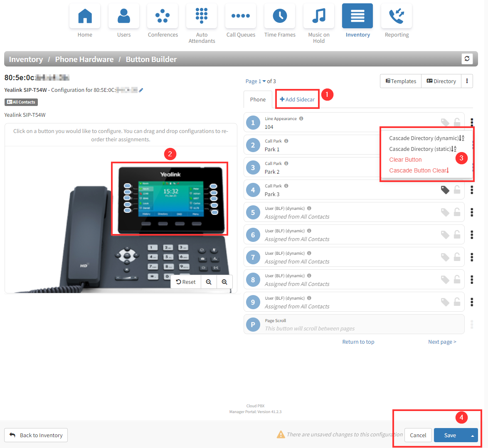Click the tag icon on button 8 row
This screenshot has width=488, height=448.
click(x=445, y=279)
